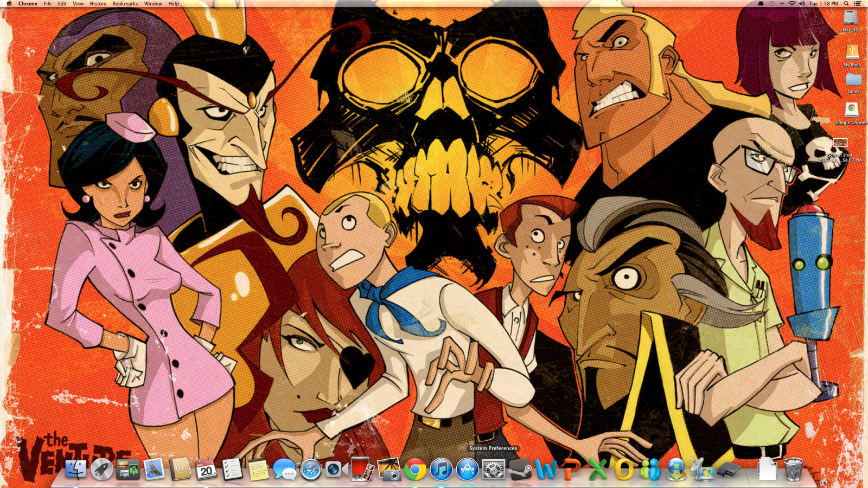Image resolution: width=868 pixels, height=488 pixels.
Task: Open iTunes music note icon
Action: [441, 470]
